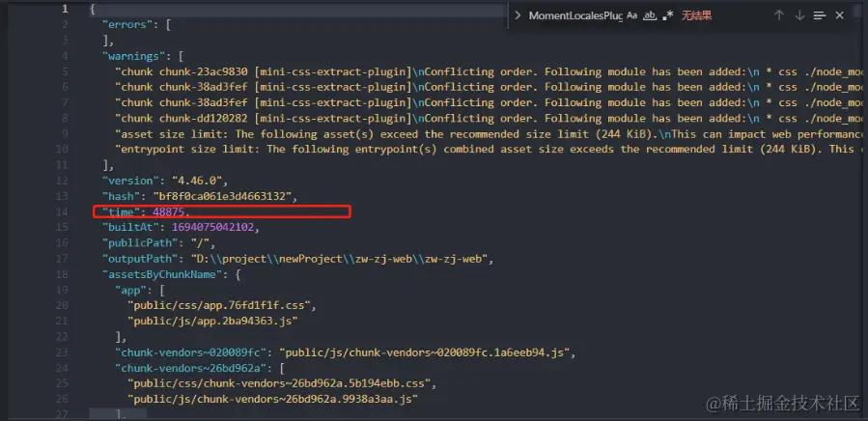868x421 pixels.
Task: Click the "assetsByChunkName" key
Action: [x=164, y=274]
